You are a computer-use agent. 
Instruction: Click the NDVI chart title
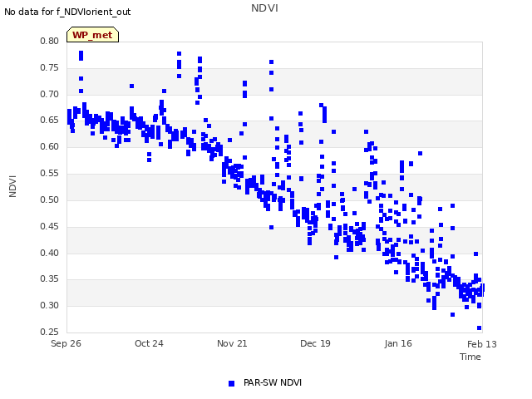(264, 8)
